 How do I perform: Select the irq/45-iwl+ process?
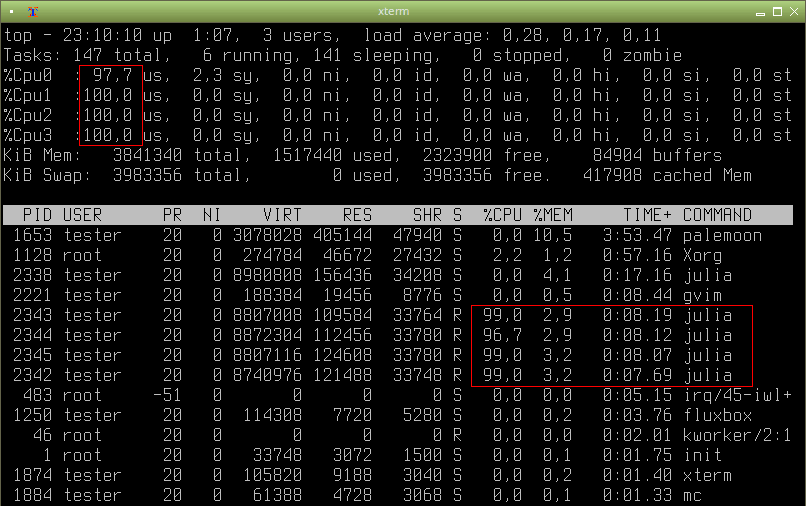[398, 395]
